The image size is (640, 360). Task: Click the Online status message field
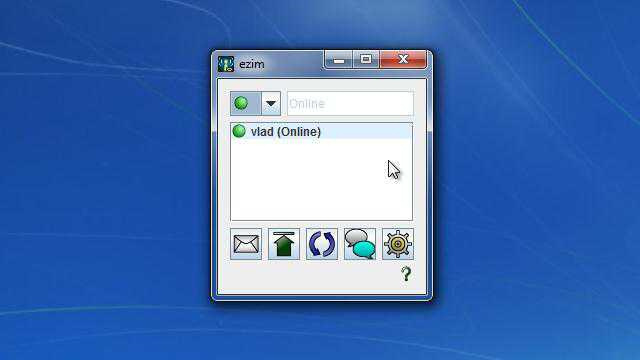[350, 103]
